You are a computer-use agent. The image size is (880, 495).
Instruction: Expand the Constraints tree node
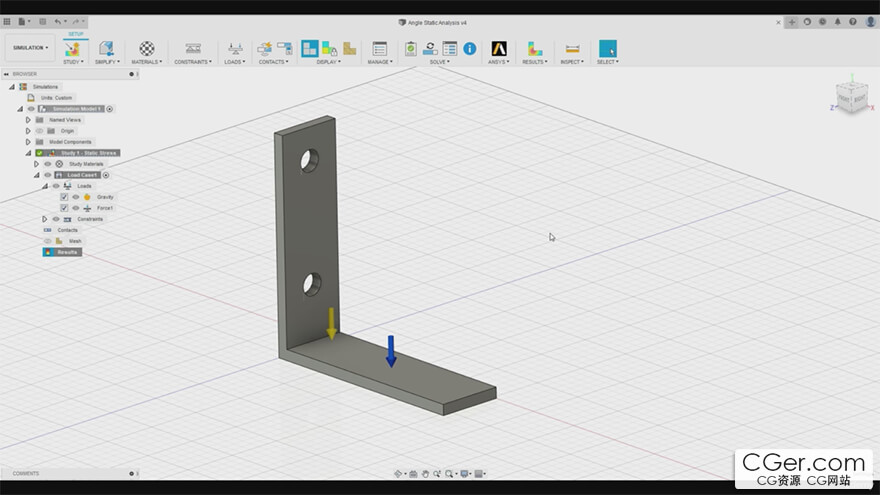coord(45,219)
